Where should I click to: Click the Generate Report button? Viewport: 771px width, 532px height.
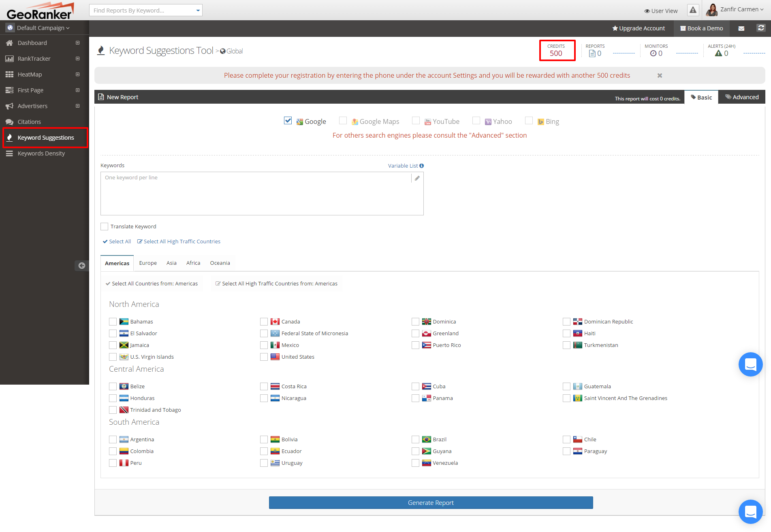[x=431, y=503]
